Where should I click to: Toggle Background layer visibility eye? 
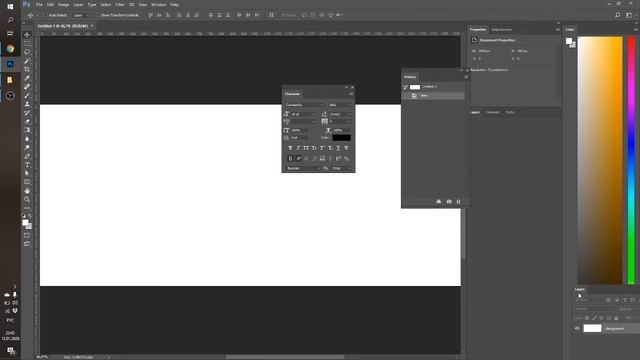coord(577,328)
